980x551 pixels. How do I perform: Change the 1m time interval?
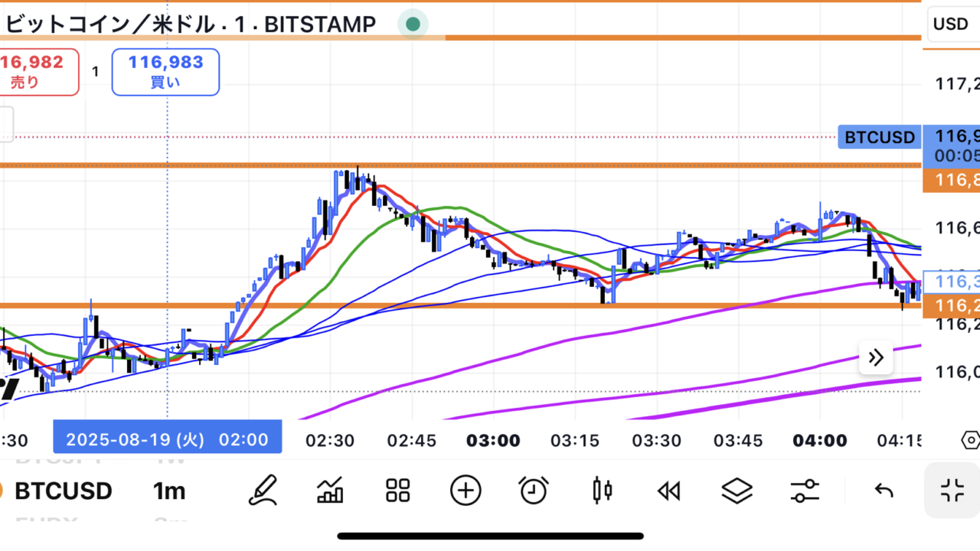coord(168,491)
